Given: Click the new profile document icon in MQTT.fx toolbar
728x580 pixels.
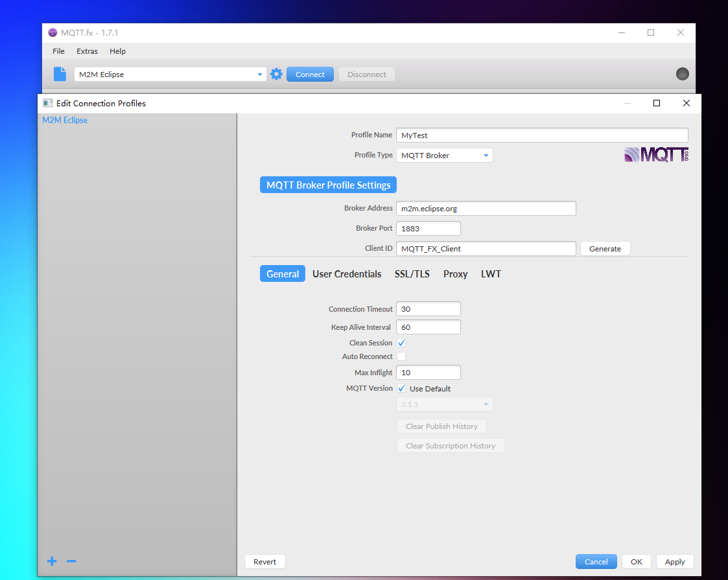Looking at the screenshot, I should coord(60,75).
